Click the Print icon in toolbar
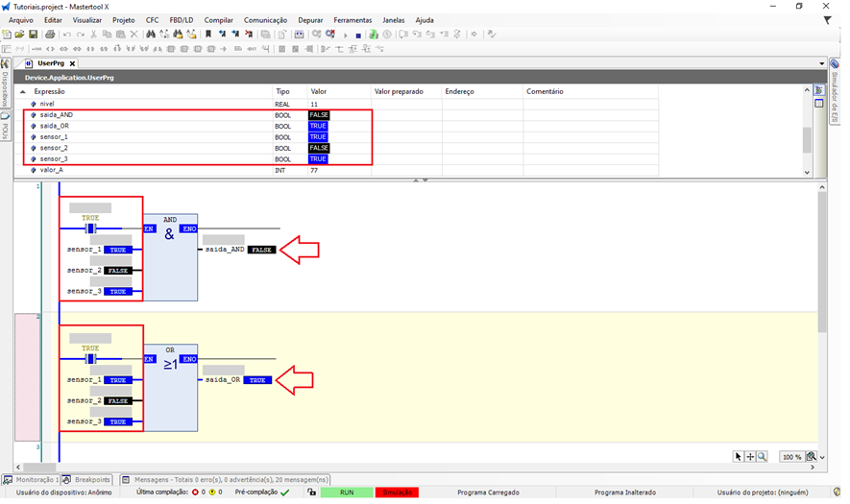Screen dimensions: 850x504 tap(50, 35)
